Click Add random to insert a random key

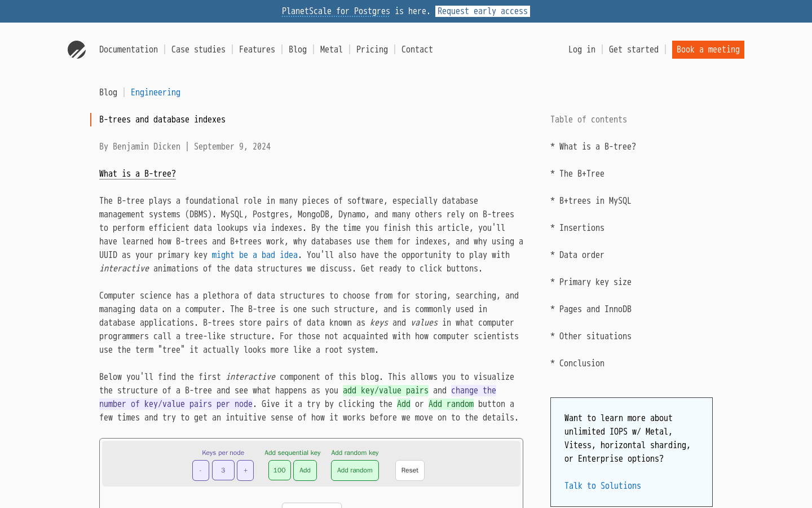tap(355, 470)
